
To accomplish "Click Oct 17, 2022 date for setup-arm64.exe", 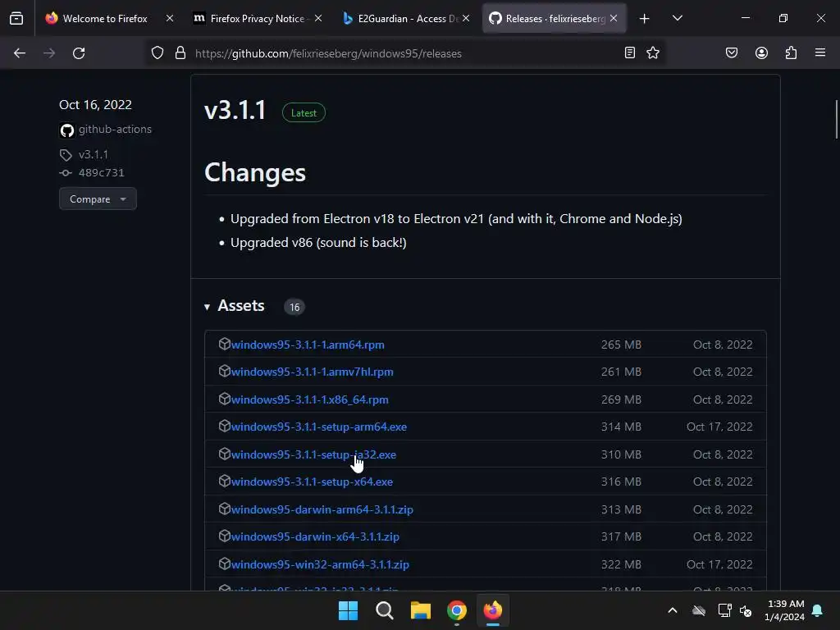I will click(719, 427).
